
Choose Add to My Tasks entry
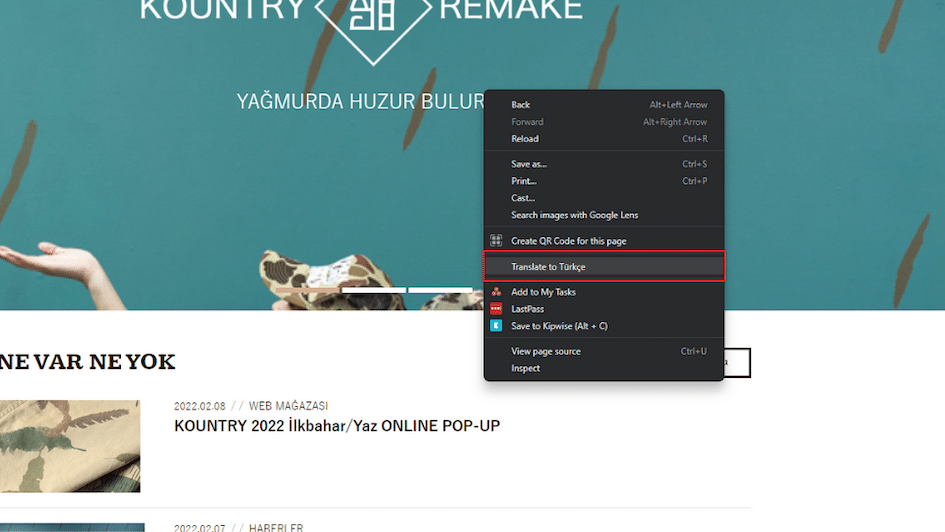[x=604, y=292]
